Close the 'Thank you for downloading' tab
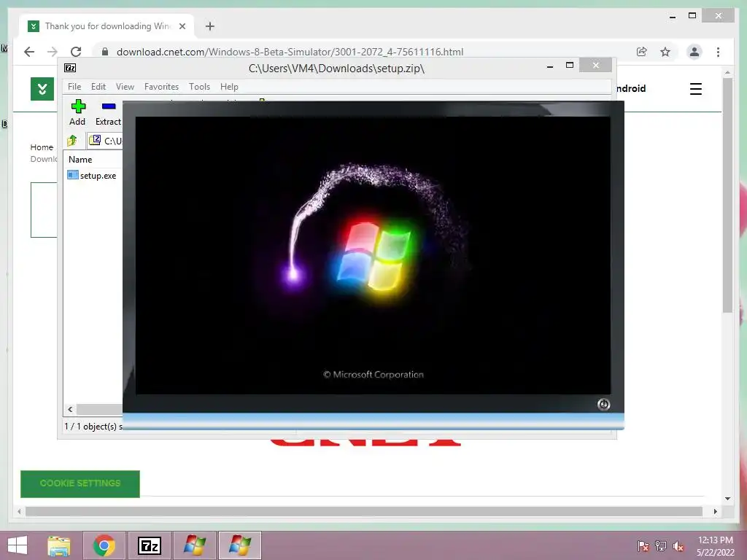This screenshot has width=747, height=560. pyautogui.click(x=182, y=26)
